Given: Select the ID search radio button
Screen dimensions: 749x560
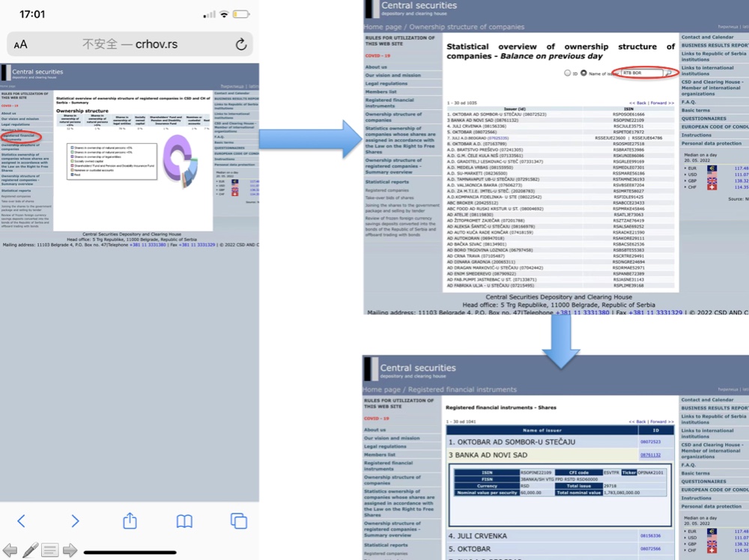Looking at the screenshot, I should pyautogui.click(x=568, y=73).
